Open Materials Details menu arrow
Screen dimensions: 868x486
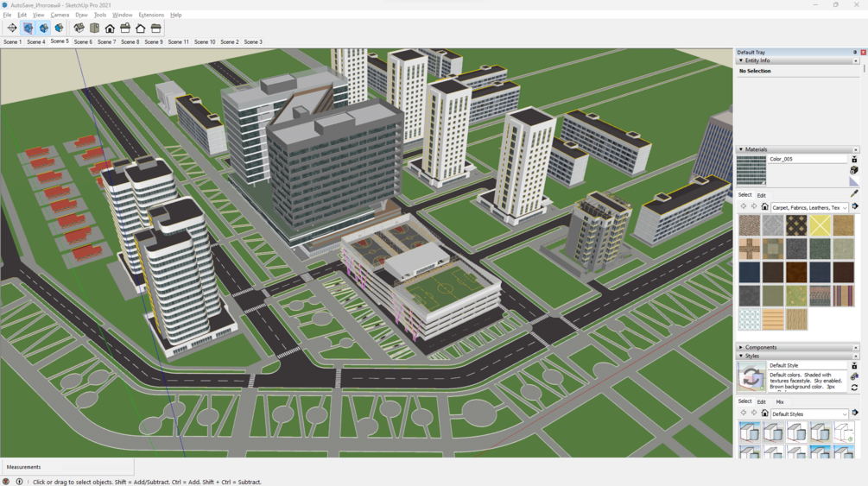[x=855, y=207]
